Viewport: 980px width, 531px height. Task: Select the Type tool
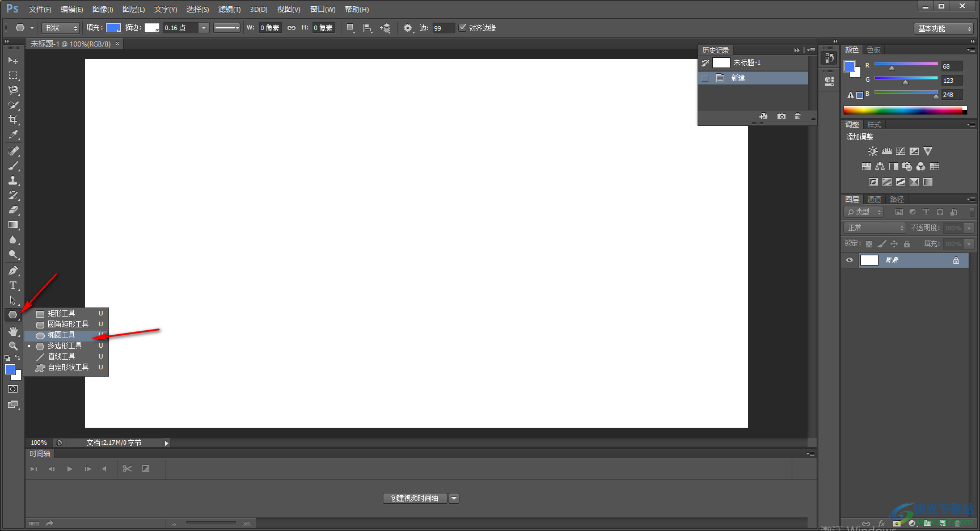pos(12,285)
